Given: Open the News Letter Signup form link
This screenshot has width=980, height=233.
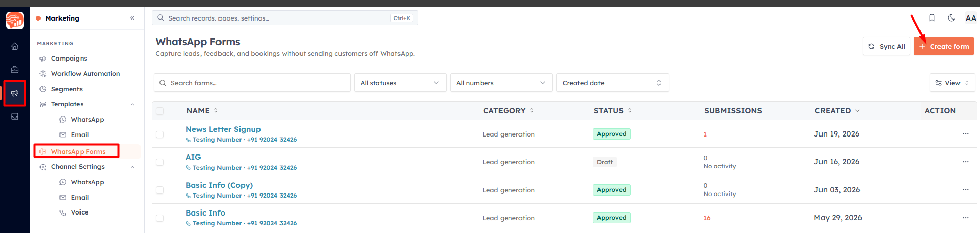Looking at the screenshot, I should tap(223, 129).
